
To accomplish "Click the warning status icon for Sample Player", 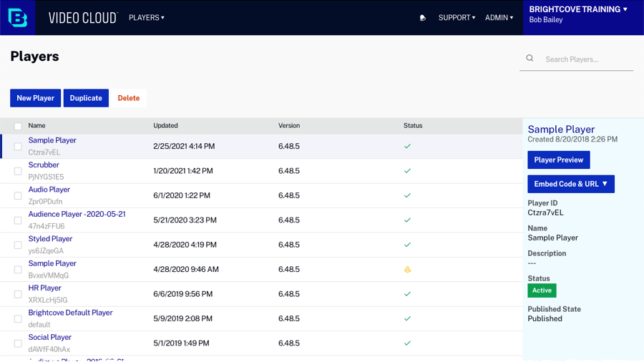I will 407,270.
